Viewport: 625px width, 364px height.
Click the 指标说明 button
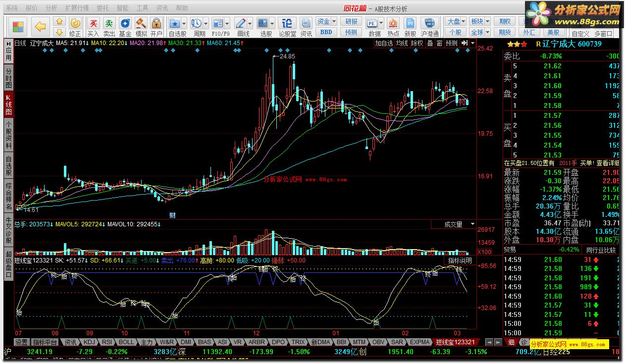460,260
